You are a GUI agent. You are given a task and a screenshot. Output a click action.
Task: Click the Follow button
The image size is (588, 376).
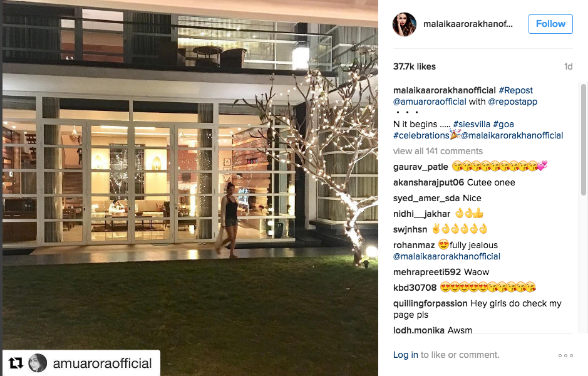point(550,24)
